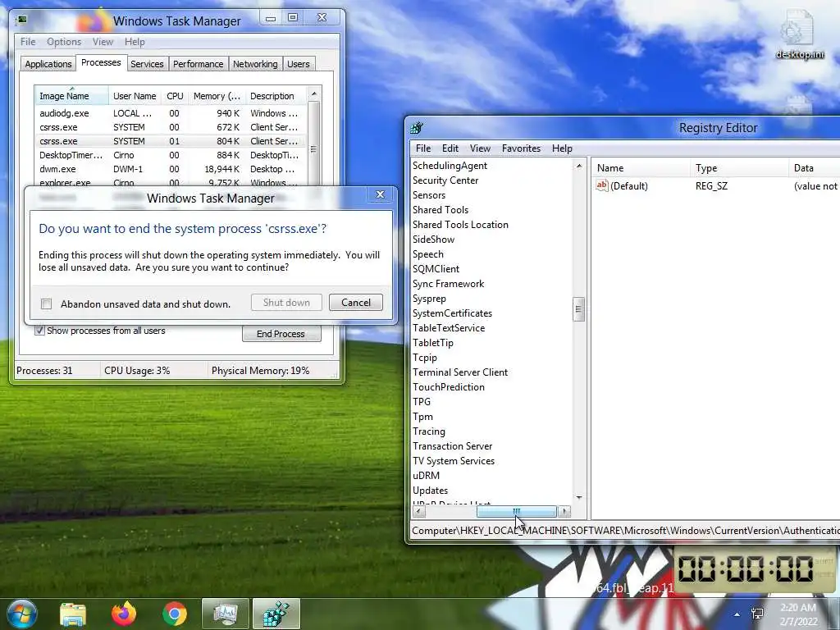Select Terminal Server Client key
The height and width of the screenshot is (630, 840).
coord(460,372)
